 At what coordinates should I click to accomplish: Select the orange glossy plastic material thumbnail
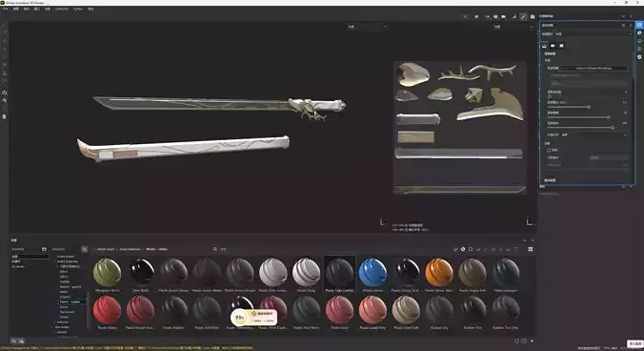click(439, 272)
